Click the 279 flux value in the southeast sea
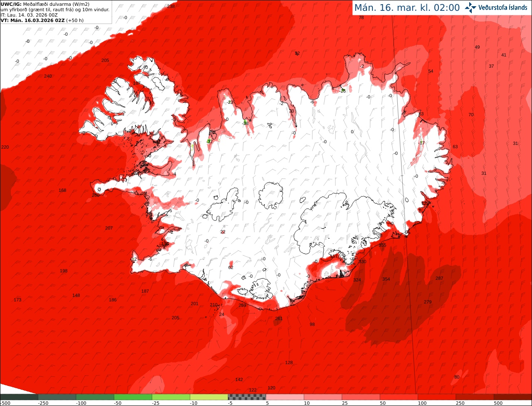 (x=428, y=302)
